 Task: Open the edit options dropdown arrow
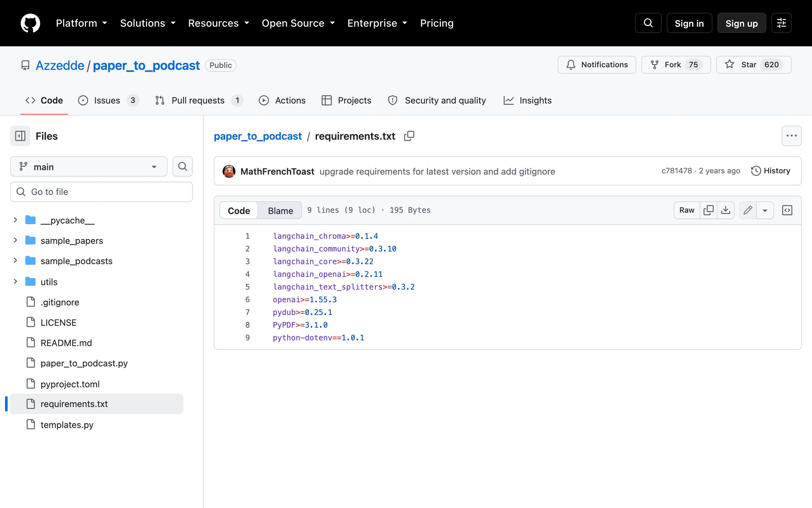tap(765, 210)
